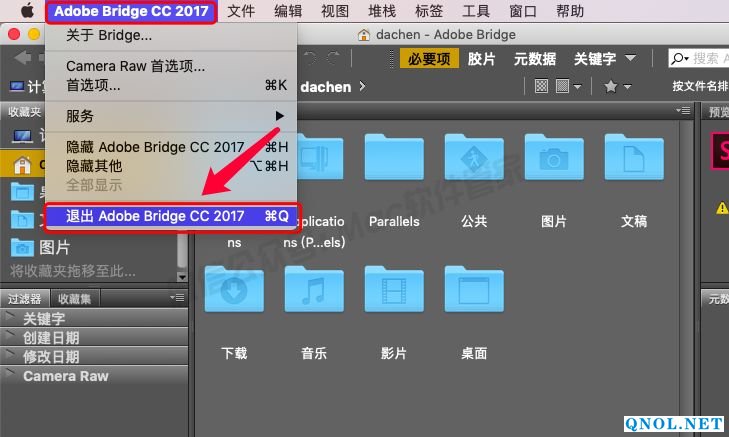Open the 音乐 music folder

coord(314,290)
